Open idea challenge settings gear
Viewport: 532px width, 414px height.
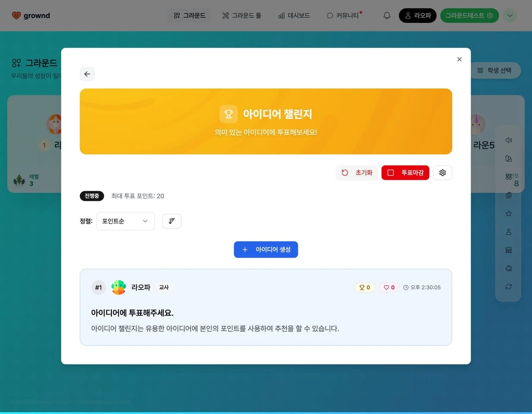click(442, 172)
